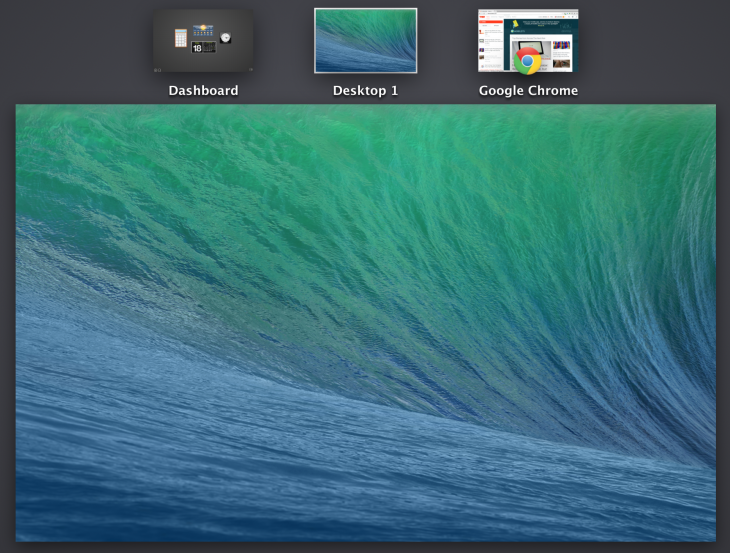This screenshot has height=553, width=730.
Task: Switch to the Desktop 1 space thumbnail
Action: (x=365, y=40)
